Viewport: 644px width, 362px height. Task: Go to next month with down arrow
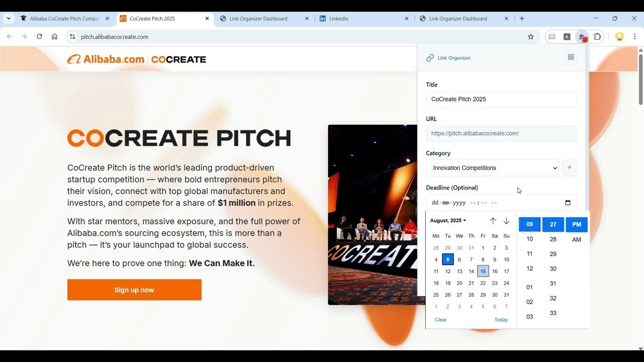point(507,221)
